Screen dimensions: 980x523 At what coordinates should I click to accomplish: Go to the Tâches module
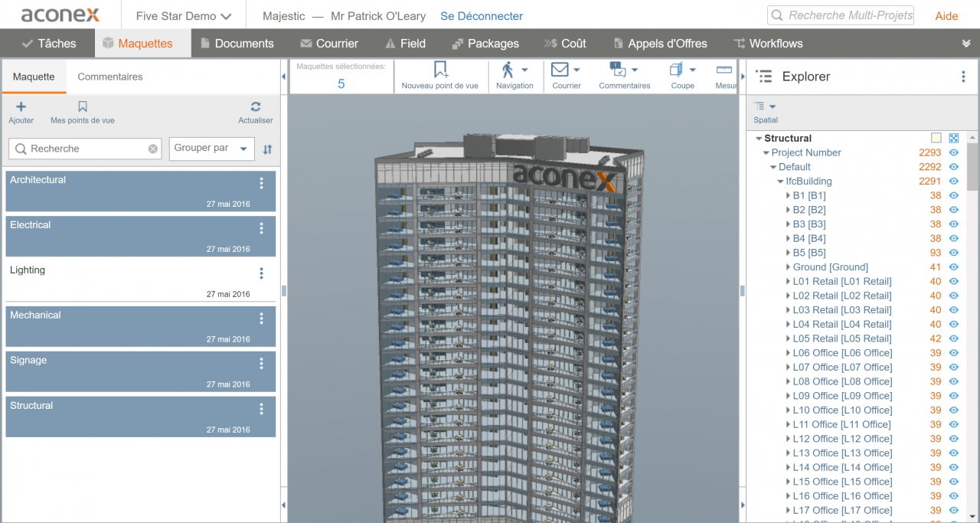[49, 44]
